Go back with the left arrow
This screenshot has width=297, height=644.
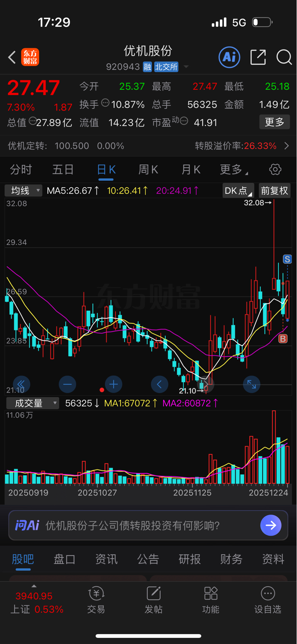click(x=12, y=57)
